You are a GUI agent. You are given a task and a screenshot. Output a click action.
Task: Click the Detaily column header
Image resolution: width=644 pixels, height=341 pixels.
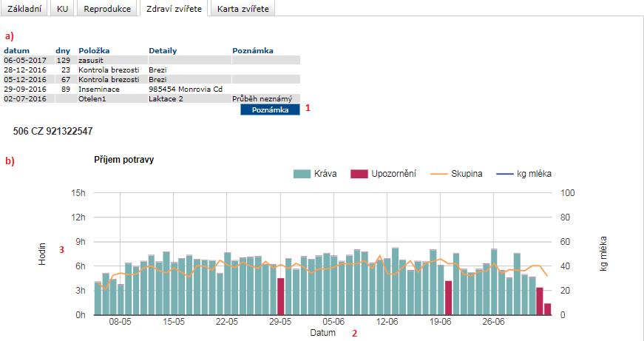(x=163, y=50)
